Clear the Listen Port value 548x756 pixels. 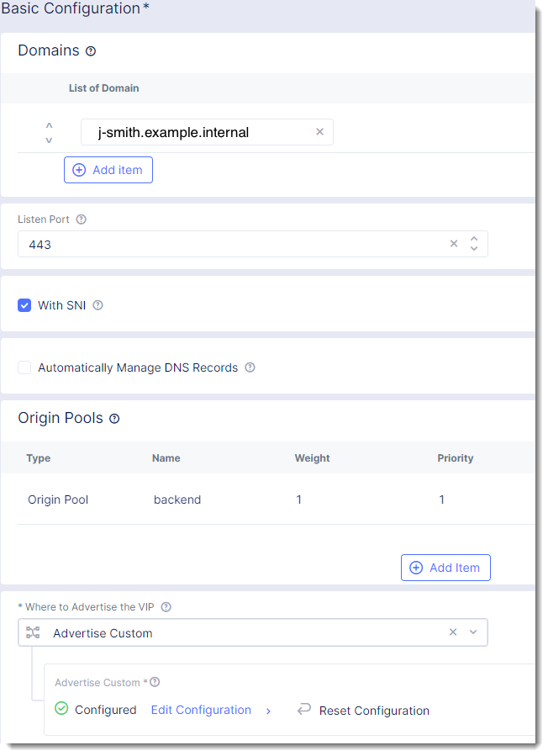(454, 244)
